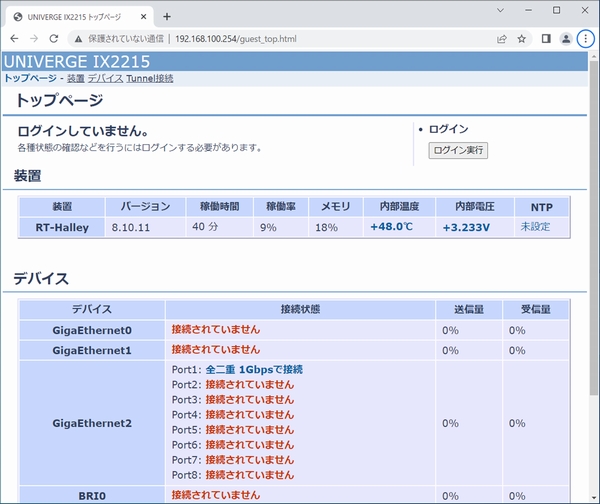Close the UNIVERGE IX2215 tab
The width and height of the screenshot is (600, 504).
[x=143, y=17]
